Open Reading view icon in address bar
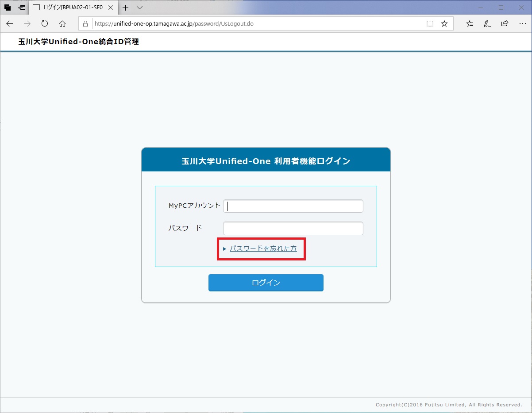The width and height of the screenshot is (532, 413). pos(430,24)
